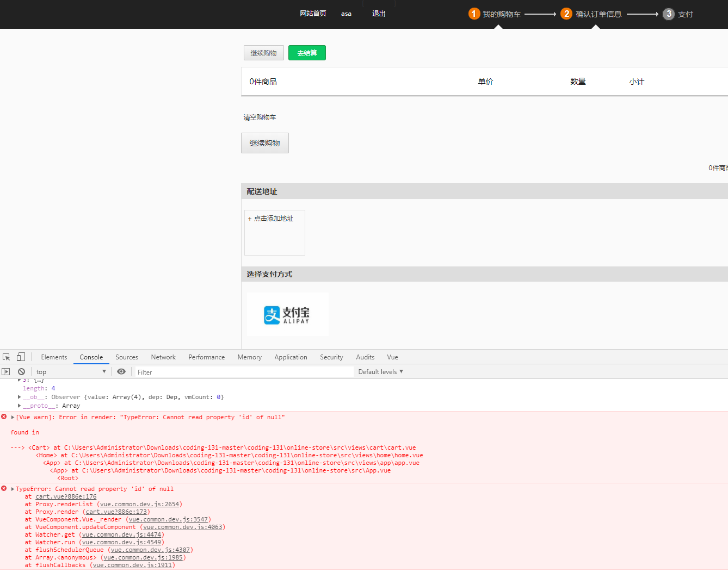Click the 小计 column header

637,82
